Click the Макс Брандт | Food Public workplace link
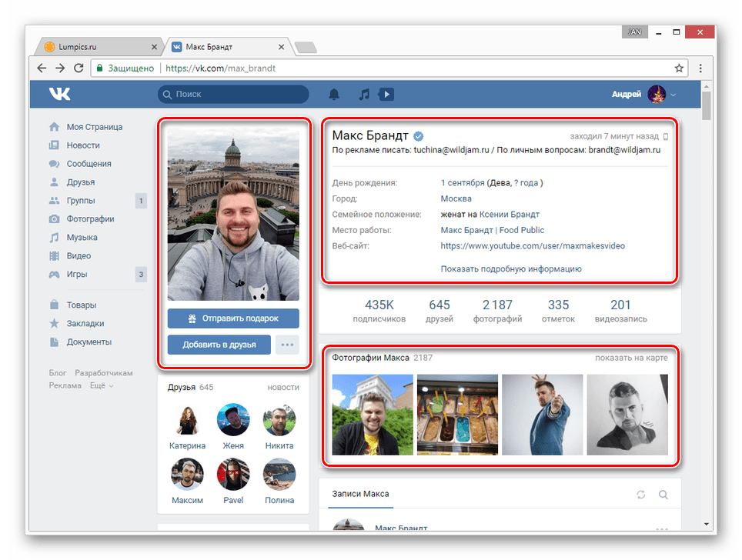The height and width of the screenshot is (560, 742). click(493, 230)
